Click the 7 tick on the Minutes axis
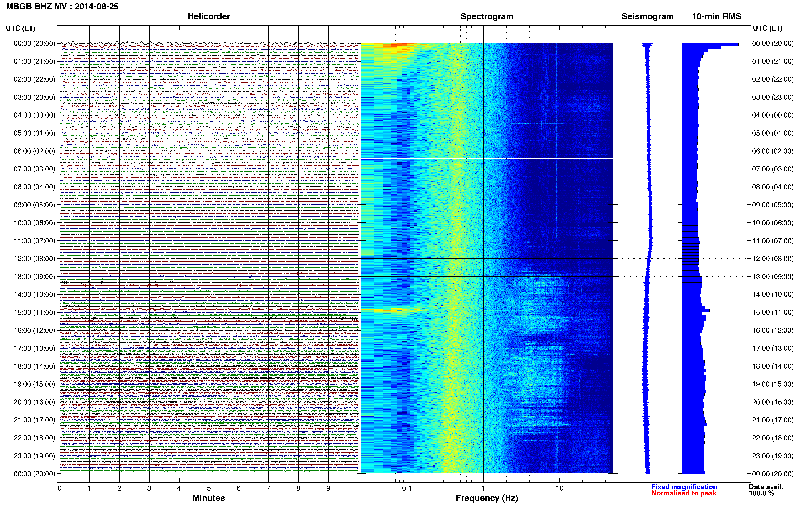 click(x=269, y=488)
